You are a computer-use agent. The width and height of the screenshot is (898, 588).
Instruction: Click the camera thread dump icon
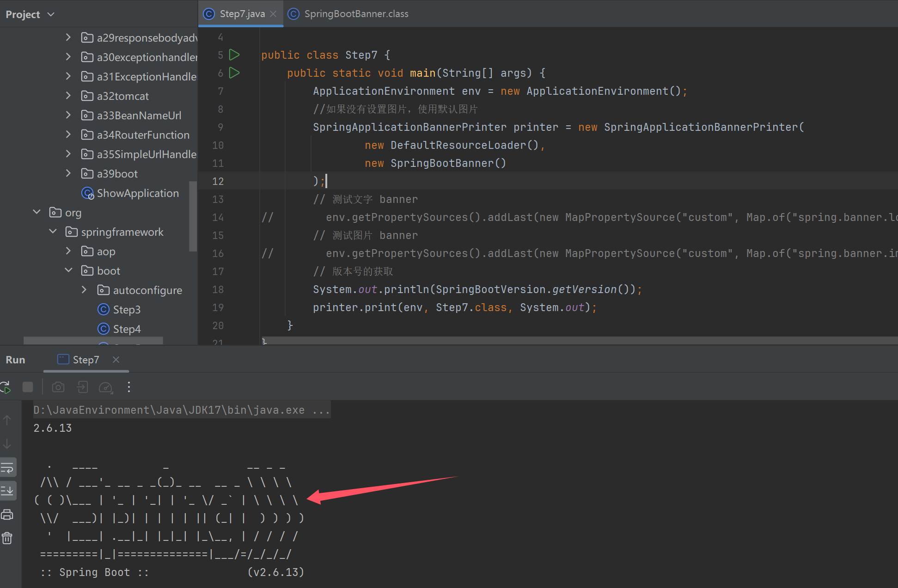[x=58, y=387]
